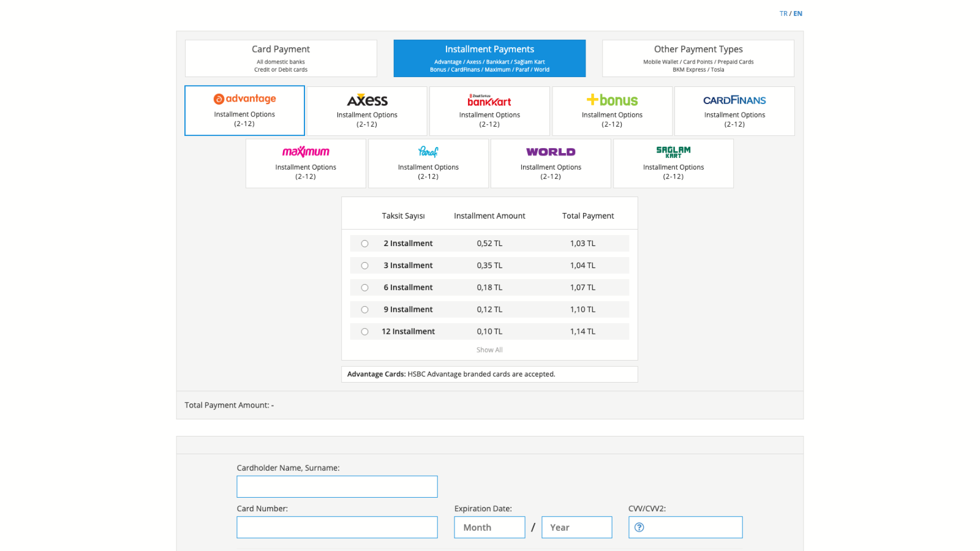Switch language to EN
This screenshot has width=980, height=551.
[x=797, y=13]
